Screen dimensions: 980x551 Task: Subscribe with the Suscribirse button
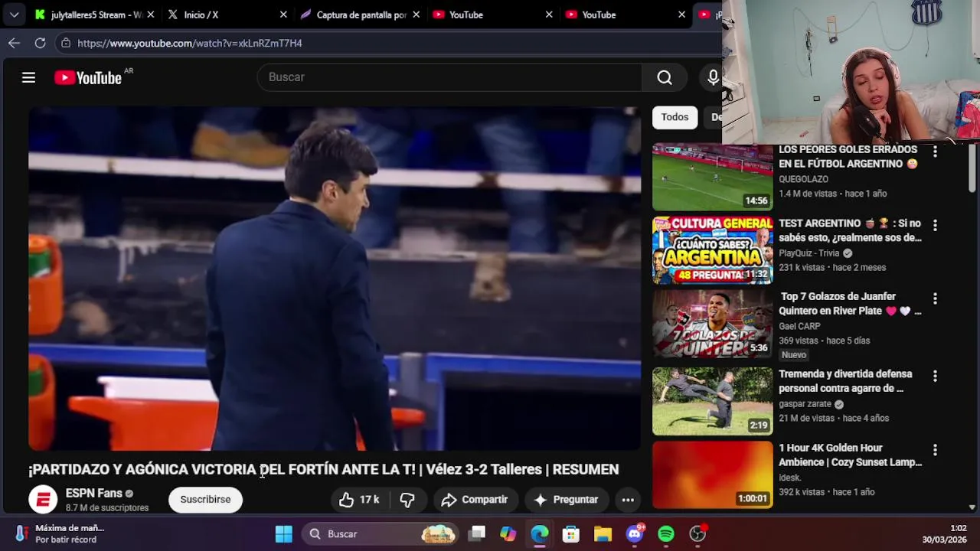click(205, 500)
